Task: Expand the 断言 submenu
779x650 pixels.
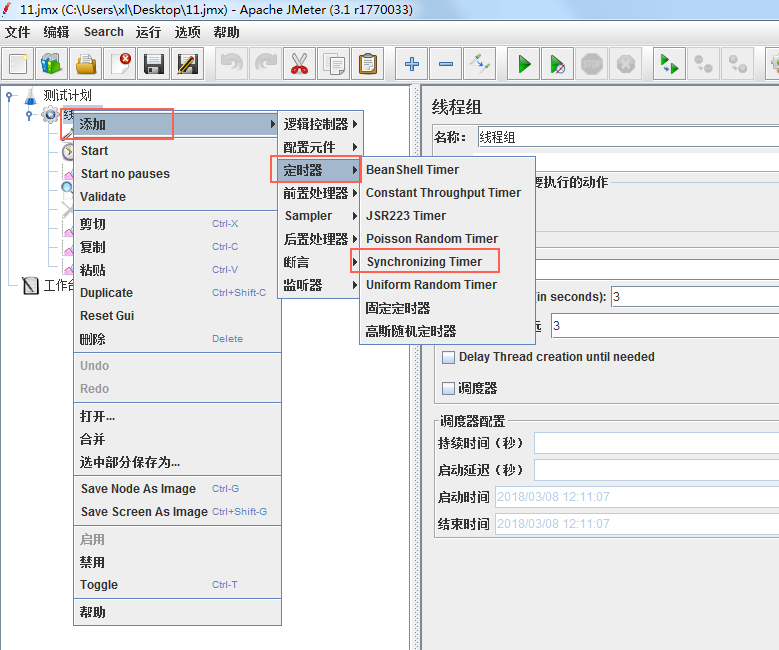Action: tap(320, 262)
